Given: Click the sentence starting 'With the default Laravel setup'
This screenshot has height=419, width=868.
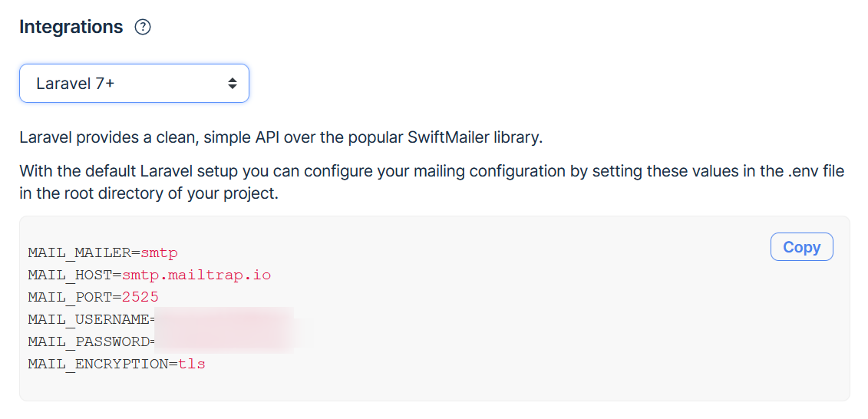Looking at the screenshot, I should click(x=432, y=183).
